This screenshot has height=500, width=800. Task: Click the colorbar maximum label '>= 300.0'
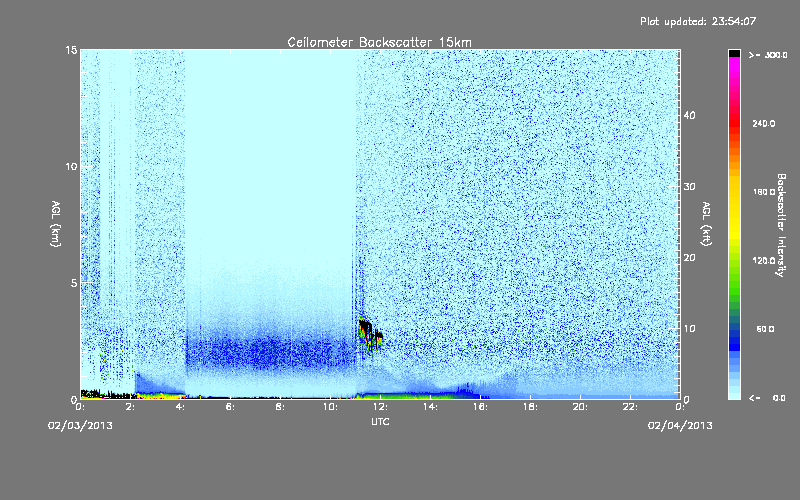point(767,55)
